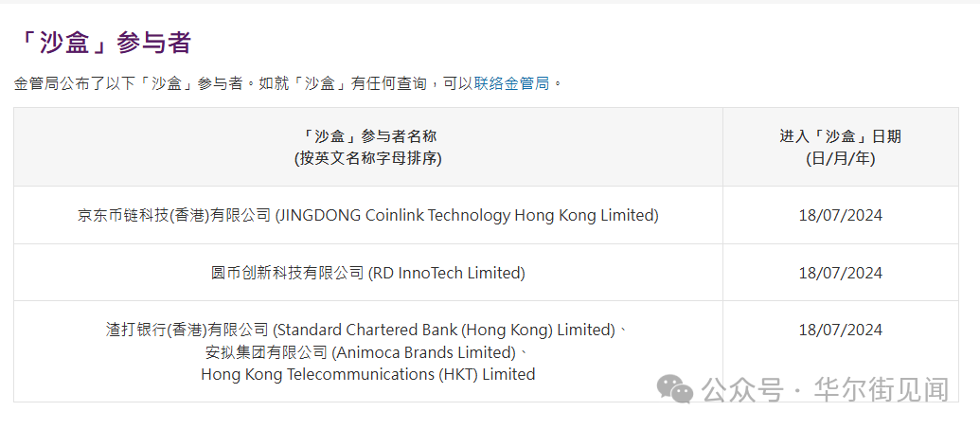Click the 「沙盒」参与者名称 column header

pos(367,136)
